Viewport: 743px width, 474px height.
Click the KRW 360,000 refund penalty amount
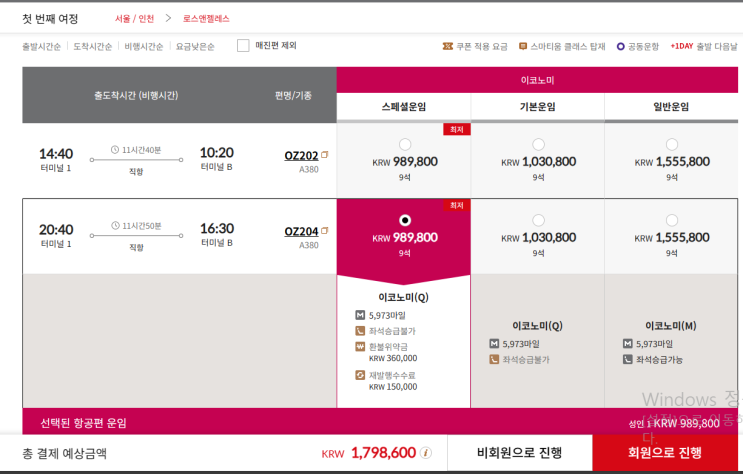coord(393,358)
